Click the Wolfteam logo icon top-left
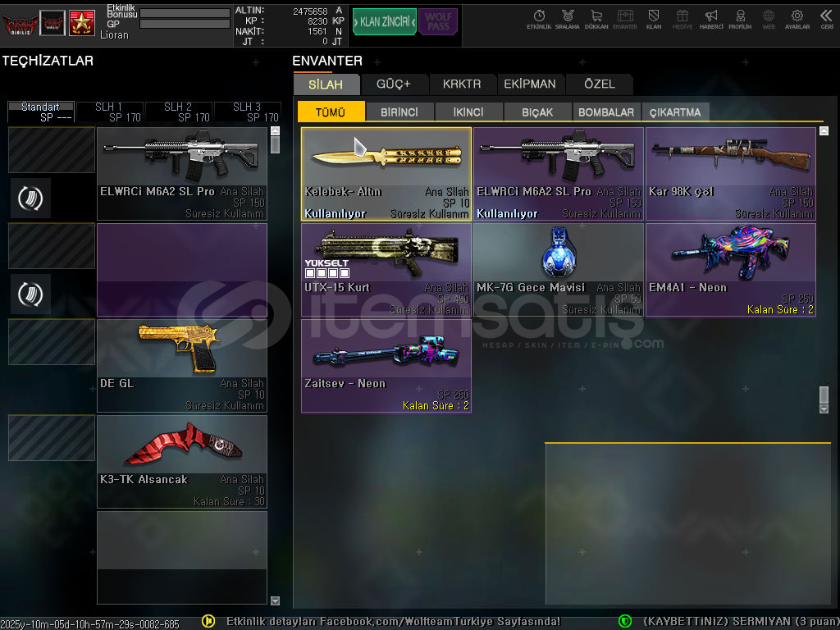The height and width of the screenshot is (630, 840). point(19,23)
